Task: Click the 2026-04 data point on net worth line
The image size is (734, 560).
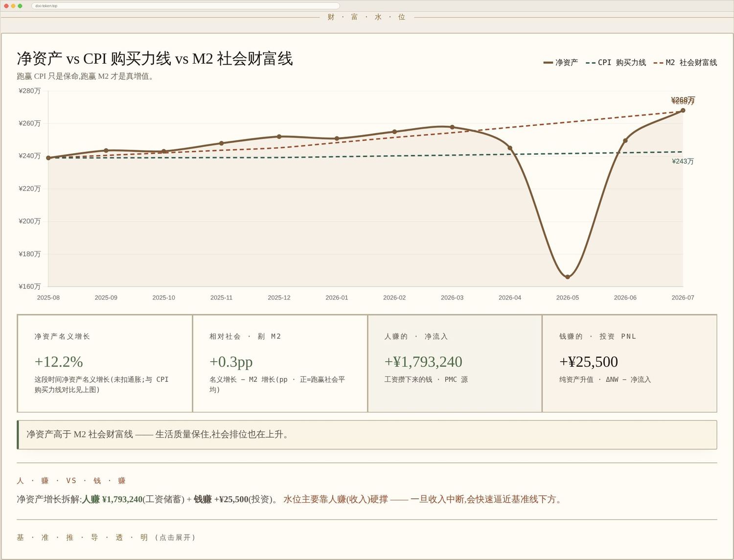Action: pos(510,148)
